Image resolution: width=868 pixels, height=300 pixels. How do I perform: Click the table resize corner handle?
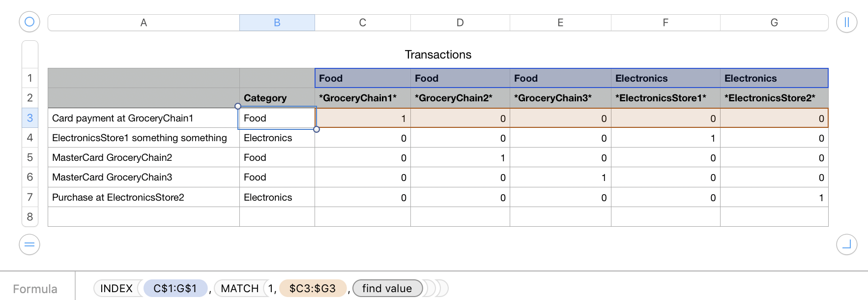846,244
